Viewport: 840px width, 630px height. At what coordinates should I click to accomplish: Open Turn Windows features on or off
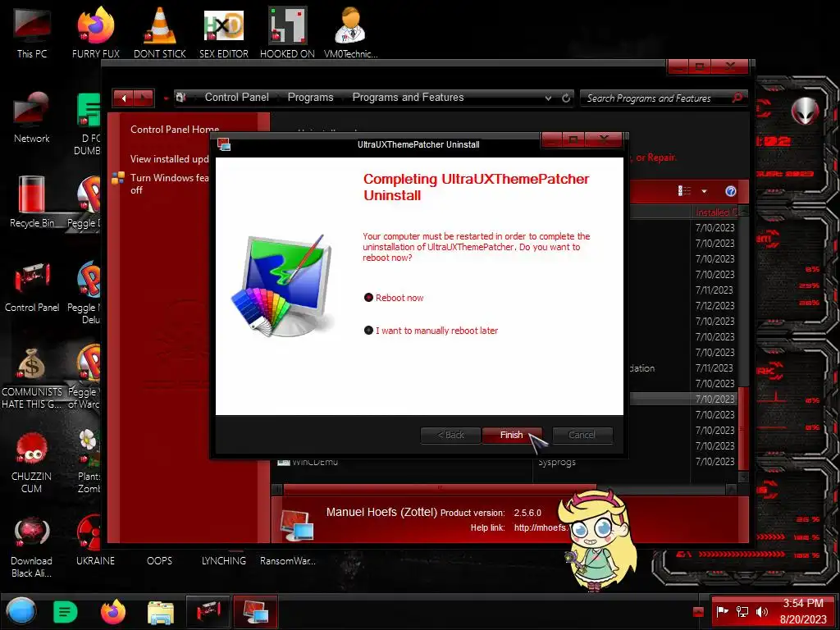(169, 184)
